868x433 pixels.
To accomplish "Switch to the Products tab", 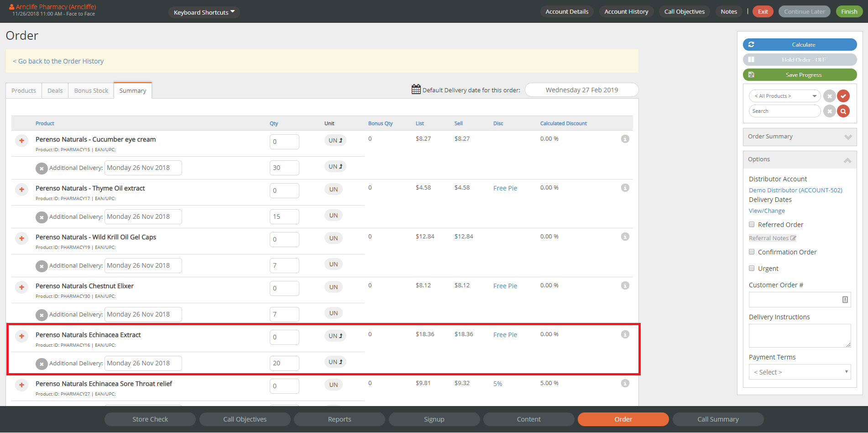I will click(24, 90).
